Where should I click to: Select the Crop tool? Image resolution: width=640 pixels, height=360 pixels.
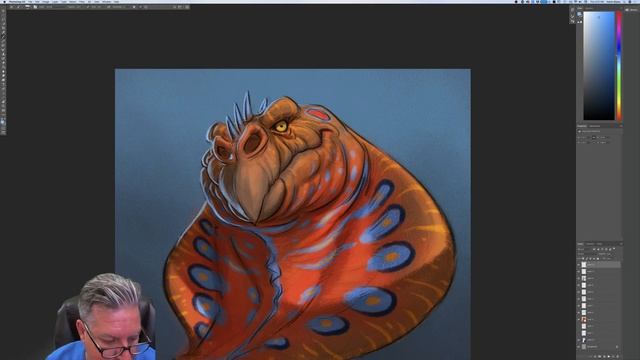tap(3, 28)
